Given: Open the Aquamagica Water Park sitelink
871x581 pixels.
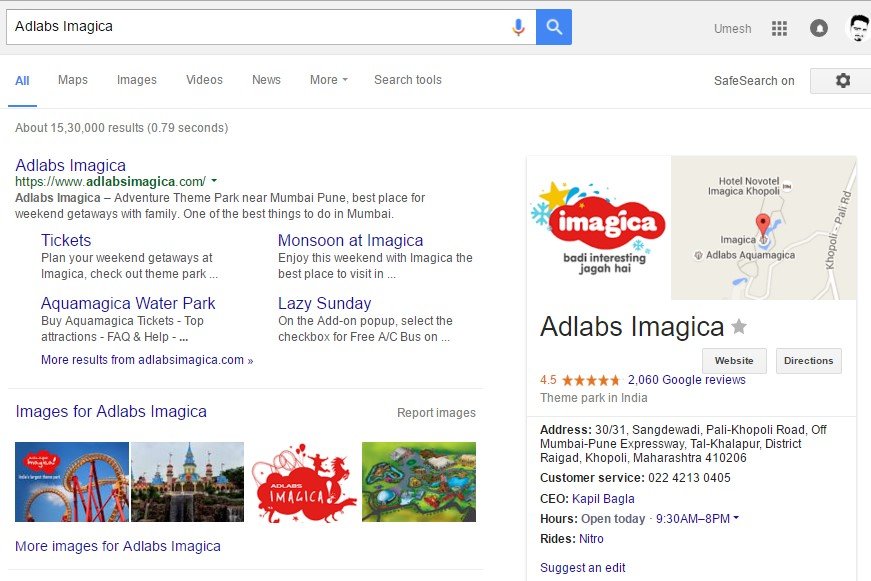Looking at the screenshot, I should (128, 303).
